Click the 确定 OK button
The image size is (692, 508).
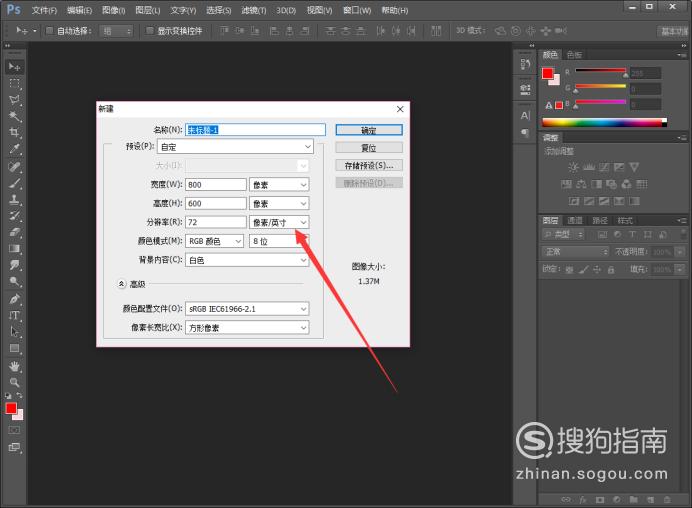pos(369,130)
